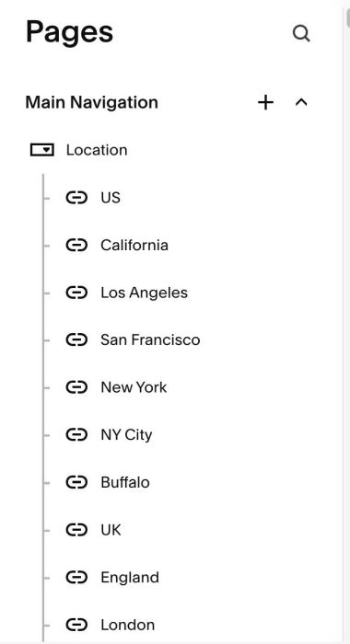Open the Pages search magnifier icon
The width and height of the screenshot is (350, 644).
pos(301,33)
